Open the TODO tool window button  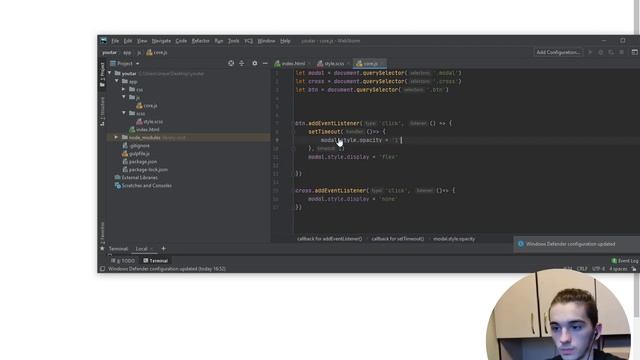click(x=123, y=260)
